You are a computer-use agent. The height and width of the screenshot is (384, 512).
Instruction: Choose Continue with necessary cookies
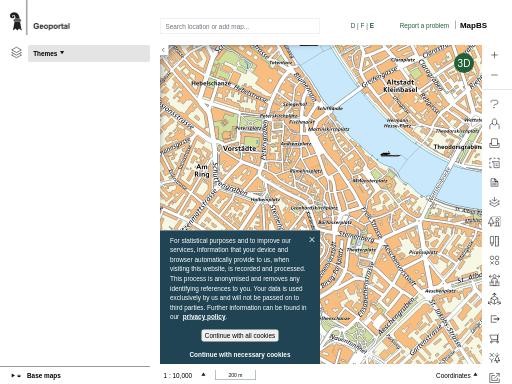pyautogui.click(x=240, y=355)
